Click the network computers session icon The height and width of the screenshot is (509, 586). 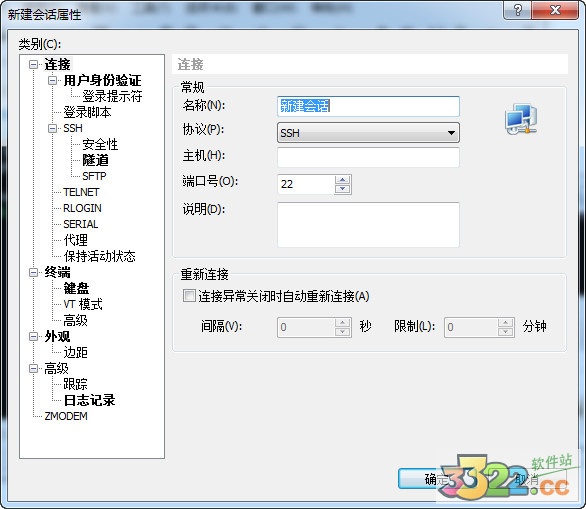pos(521,120)
